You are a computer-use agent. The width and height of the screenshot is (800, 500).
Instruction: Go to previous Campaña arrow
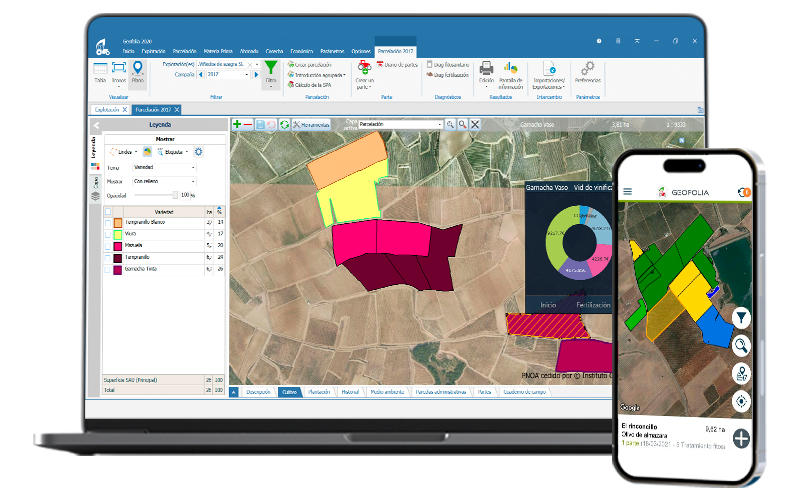[201, 74]
